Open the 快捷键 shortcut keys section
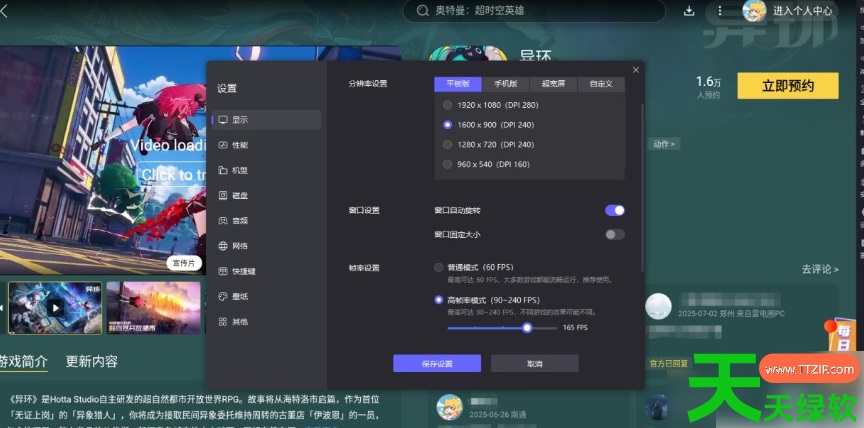864x428 pixels. click(x=266, y=272)
